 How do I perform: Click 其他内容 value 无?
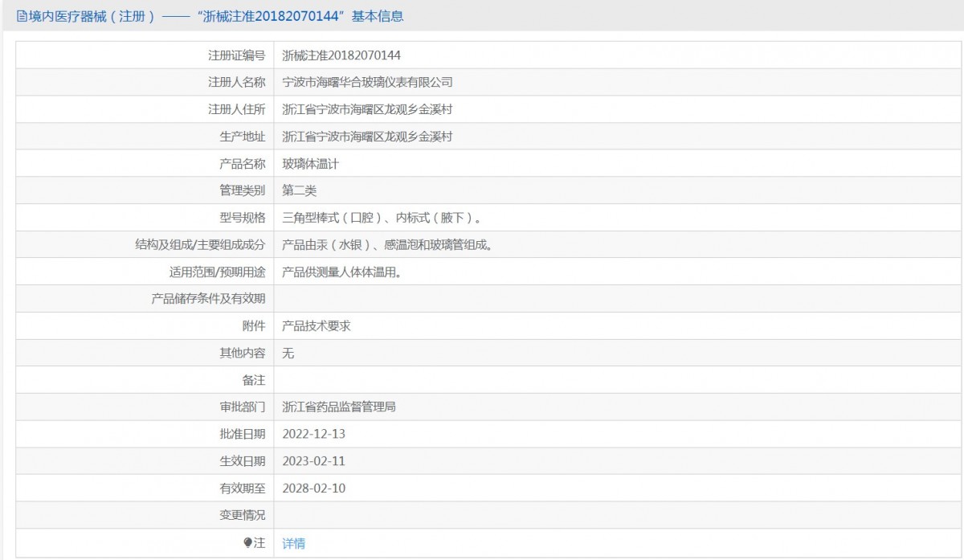click(x=288, y=353)
